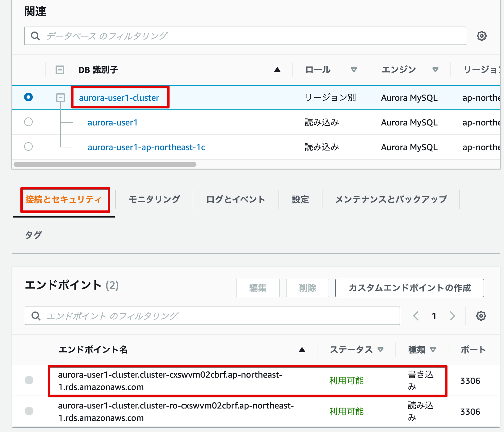Open endpoint table settings gear icon
Screen dimensions: 504x432
point(481,316)
